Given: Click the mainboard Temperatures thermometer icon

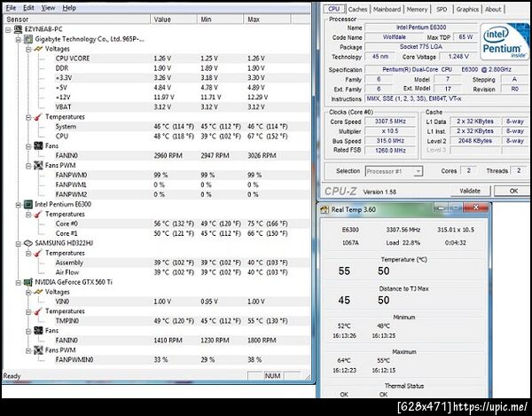Looking at the screenshot, I should point(38,117).
